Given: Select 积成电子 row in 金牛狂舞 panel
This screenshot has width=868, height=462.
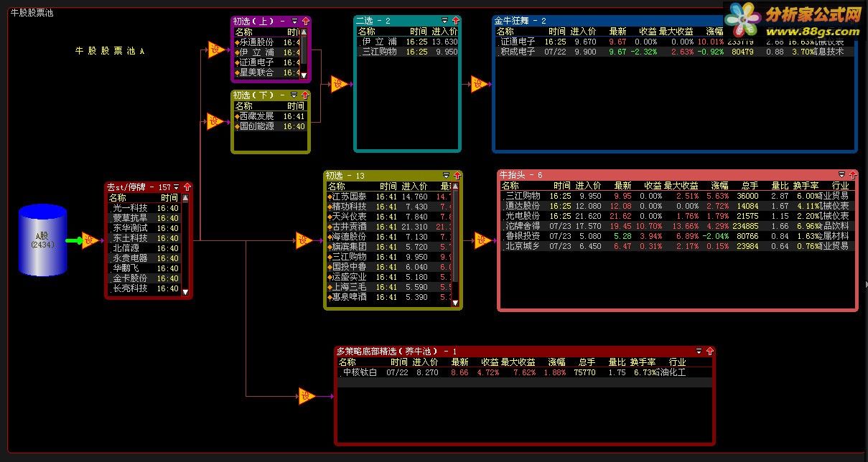Looking at the screenshot, I should (x=675, y=52).
